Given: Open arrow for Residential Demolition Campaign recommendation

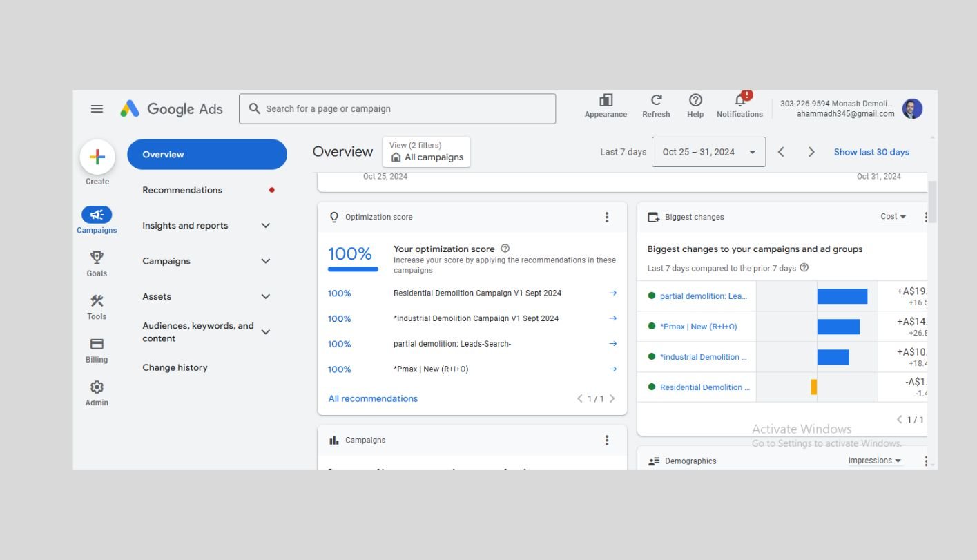Looking at the screenshot, I should 612,293.
